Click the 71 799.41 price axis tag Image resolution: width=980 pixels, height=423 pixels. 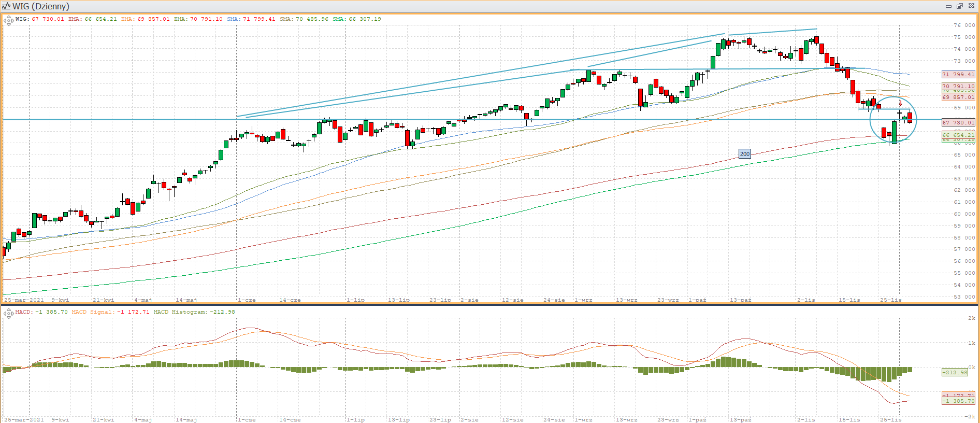tap(958, 74)
